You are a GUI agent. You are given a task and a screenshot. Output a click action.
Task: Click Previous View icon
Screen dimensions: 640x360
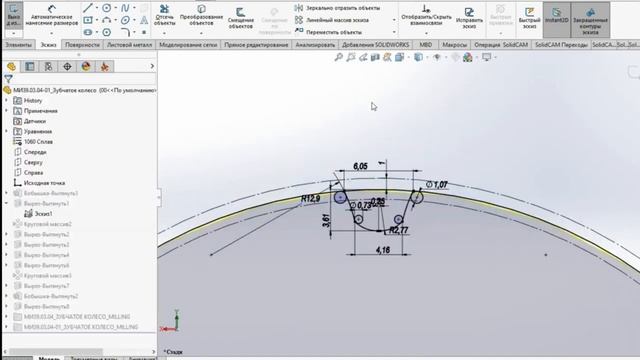coord(363,58)
